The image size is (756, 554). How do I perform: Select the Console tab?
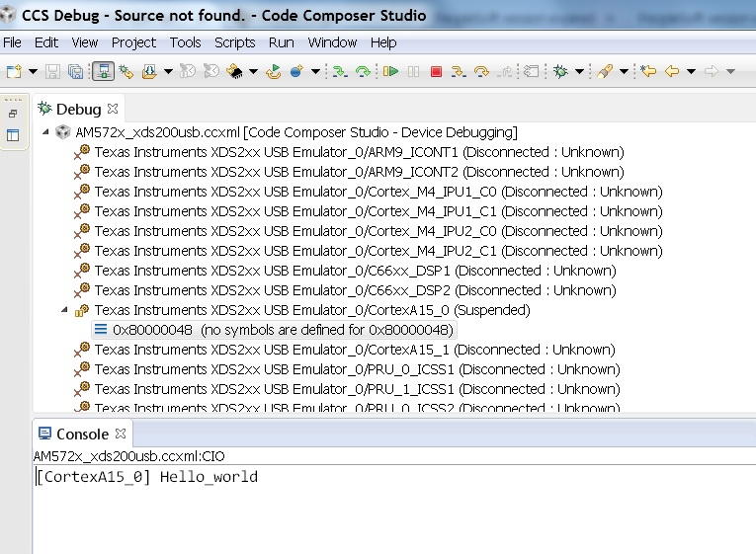click(x=82, y=434)
